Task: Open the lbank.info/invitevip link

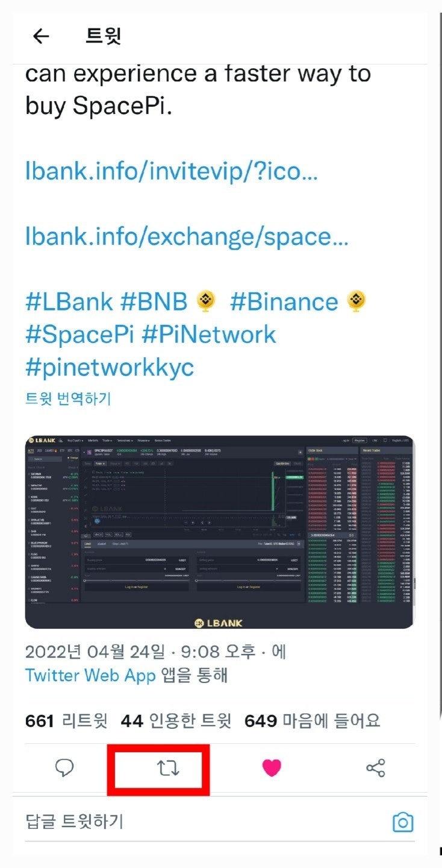Action: (172, 172)
